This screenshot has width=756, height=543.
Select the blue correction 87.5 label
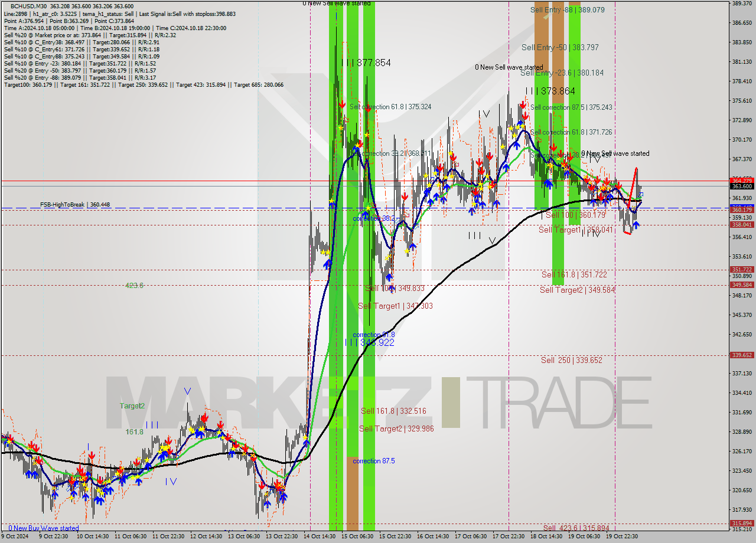click(374, 461)
